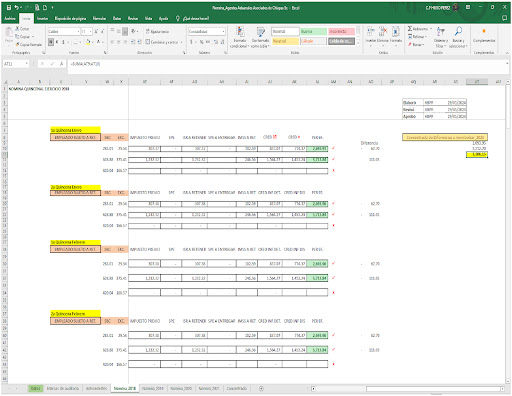Apply the Neutral cell style

click(285, 41)
